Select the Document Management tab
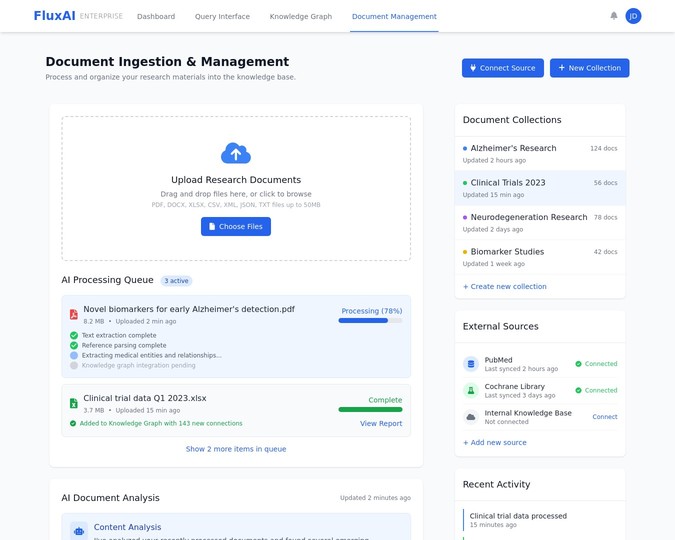 pos(394,16)
